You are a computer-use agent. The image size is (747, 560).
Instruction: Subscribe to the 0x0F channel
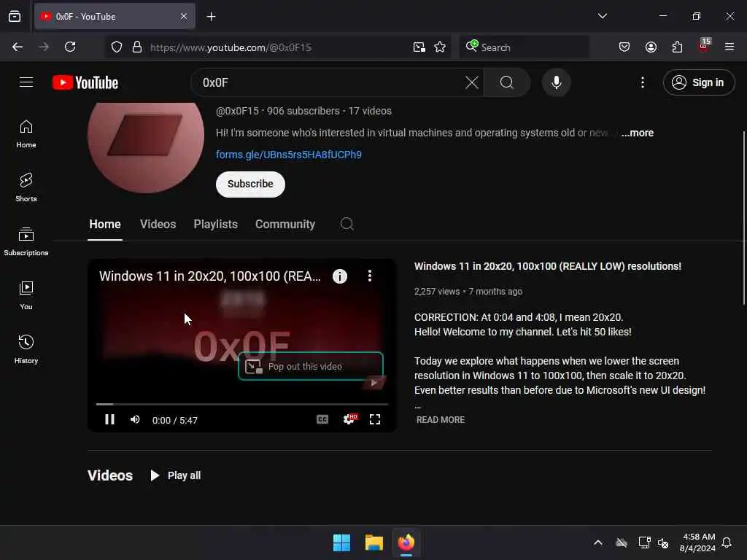[251, 184]
